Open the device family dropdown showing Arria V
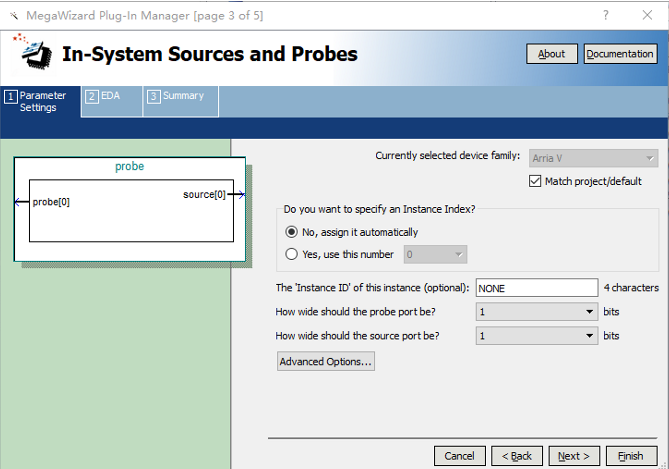669x469 pixels. 593,158
